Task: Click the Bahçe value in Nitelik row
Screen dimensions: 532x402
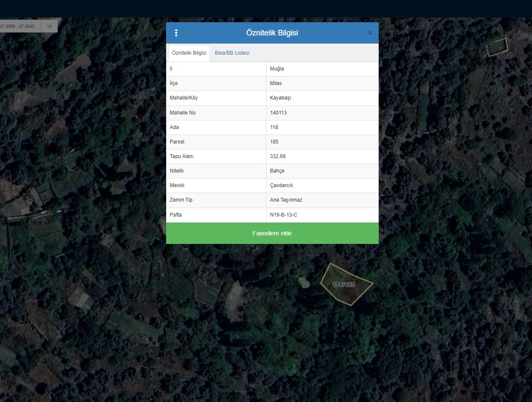Action: (x=277, y=171)
